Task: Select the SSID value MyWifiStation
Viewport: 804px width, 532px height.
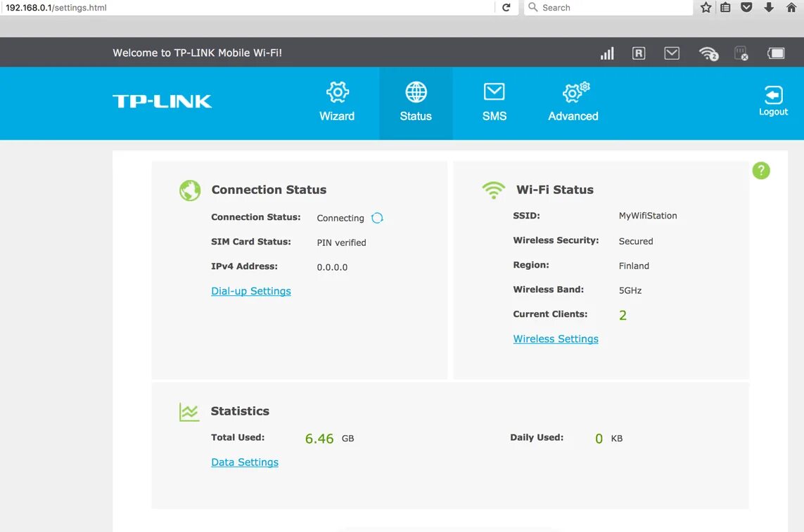Action: click(648, 216)
